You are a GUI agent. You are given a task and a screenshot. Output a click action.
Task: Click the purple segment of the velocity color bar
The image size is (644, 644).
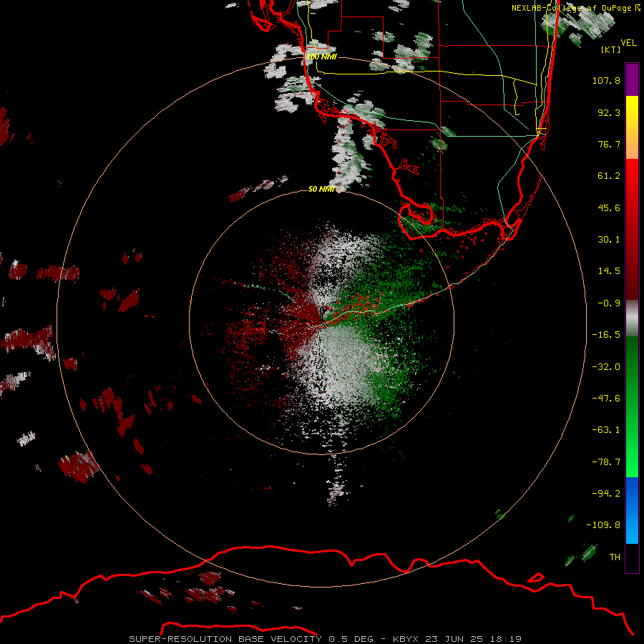coord(632,79)
